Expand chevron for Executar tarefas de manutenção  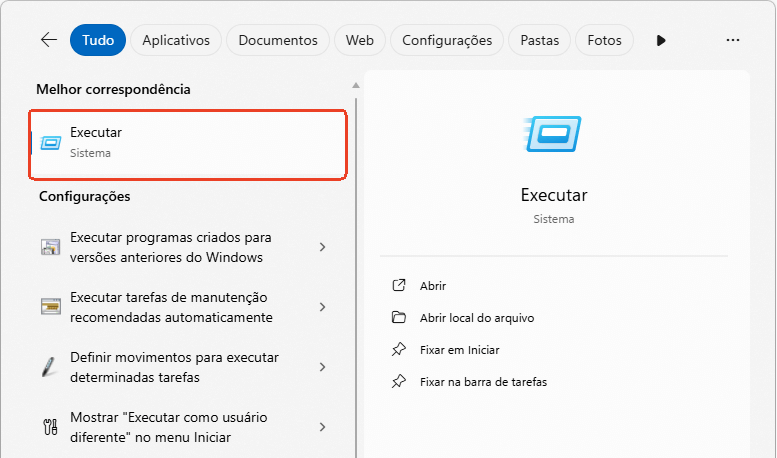(323, 307)
